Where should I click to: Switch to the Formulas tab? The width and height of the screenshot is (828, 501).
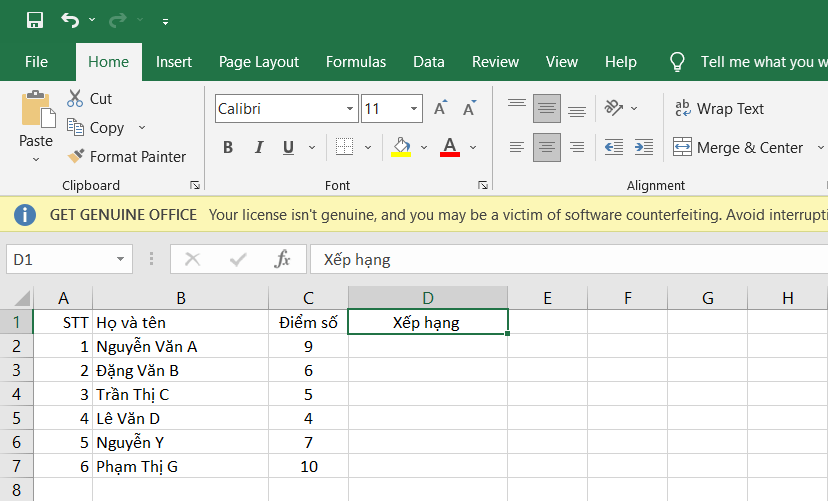356,62
